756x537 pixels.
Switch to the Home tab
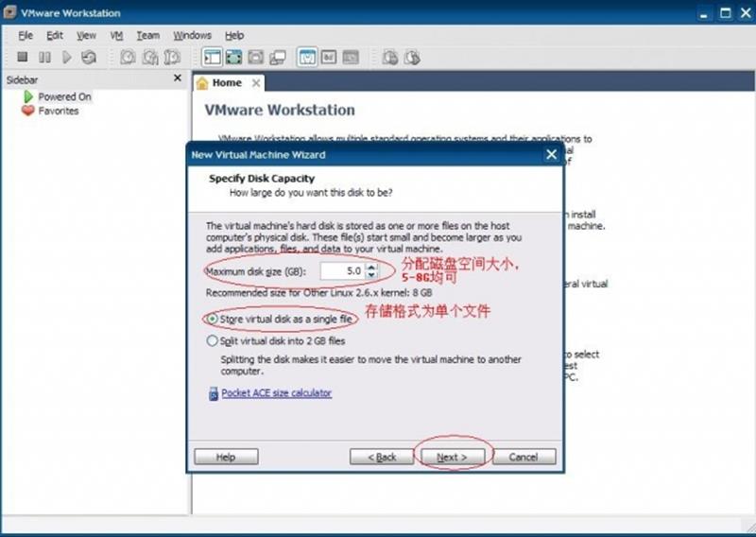[227, 83]
